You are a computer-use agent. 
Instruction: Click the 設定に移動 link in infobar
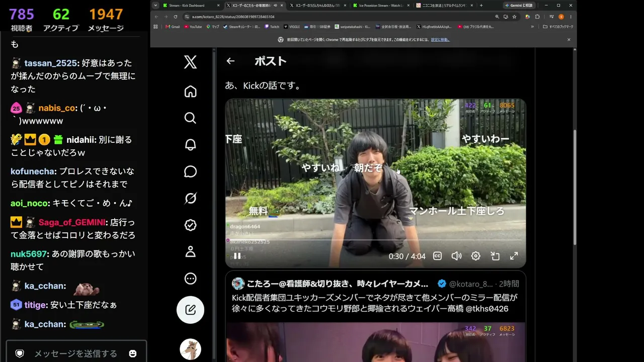tap(440, 40)
